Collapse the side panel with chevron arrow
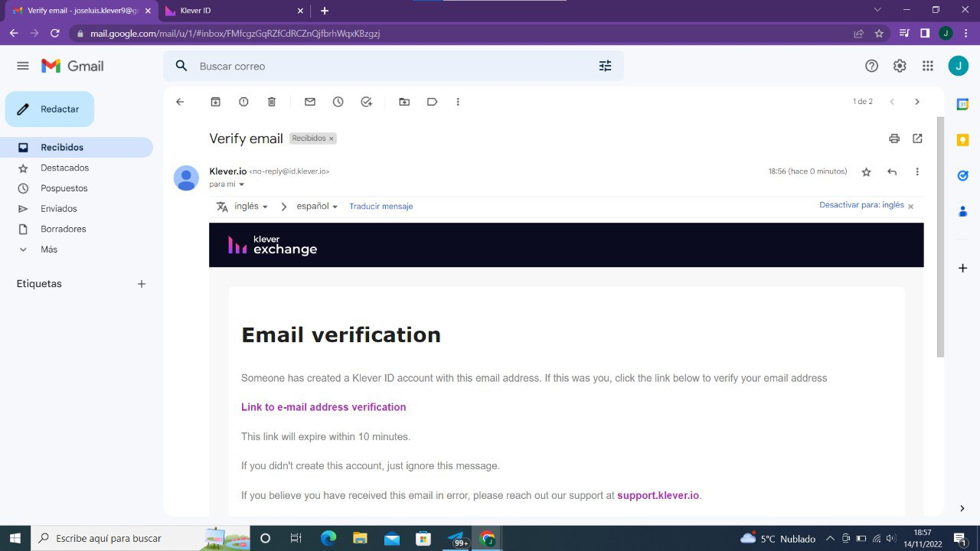Viewport: 980px width, 551px height. click(x=963, y=508)
